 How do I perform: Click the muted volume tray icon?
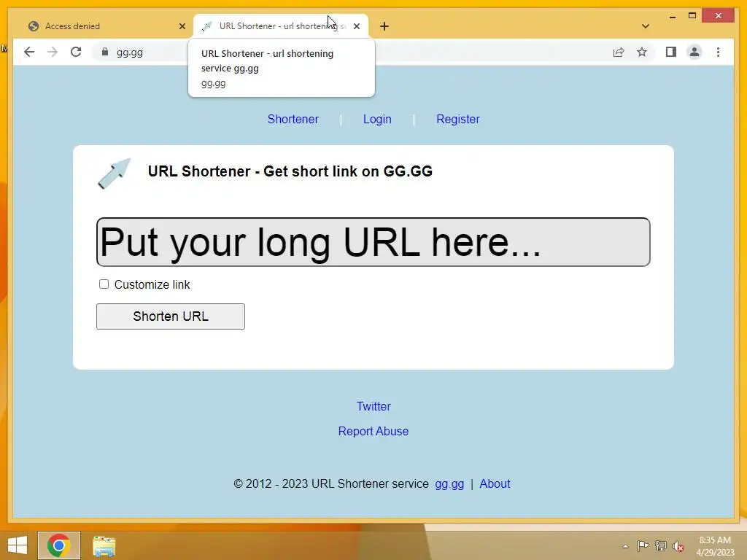pyautogui.click(x=678, y=546)
